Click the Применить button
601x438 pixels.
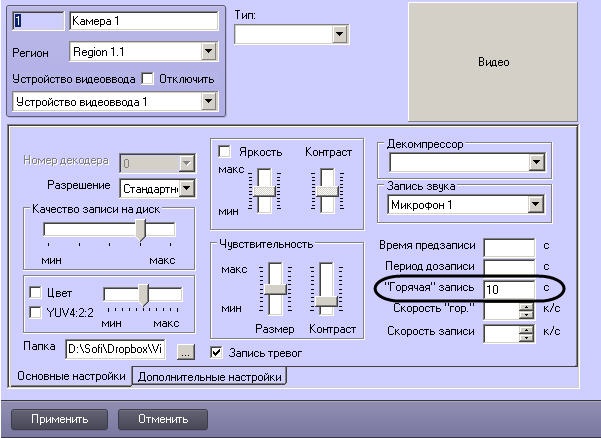click(x=59, y=419)
